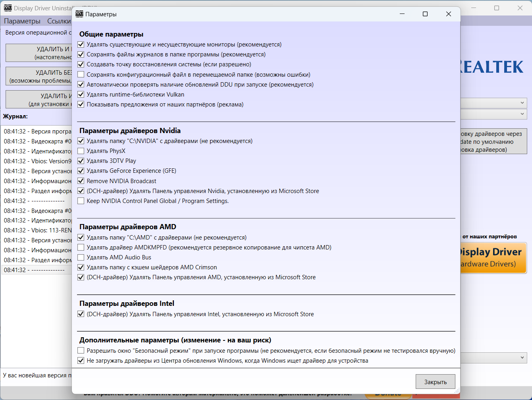Viewport: 532px width, 400px height.
Task: Close the main DDU window
Action: tap(520, 8)
